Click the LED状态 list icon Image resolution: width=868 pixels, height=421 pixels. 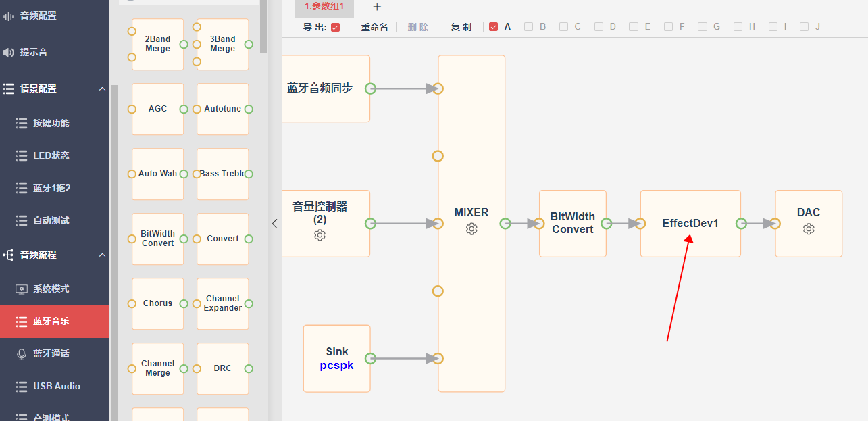tap(22, 155)
